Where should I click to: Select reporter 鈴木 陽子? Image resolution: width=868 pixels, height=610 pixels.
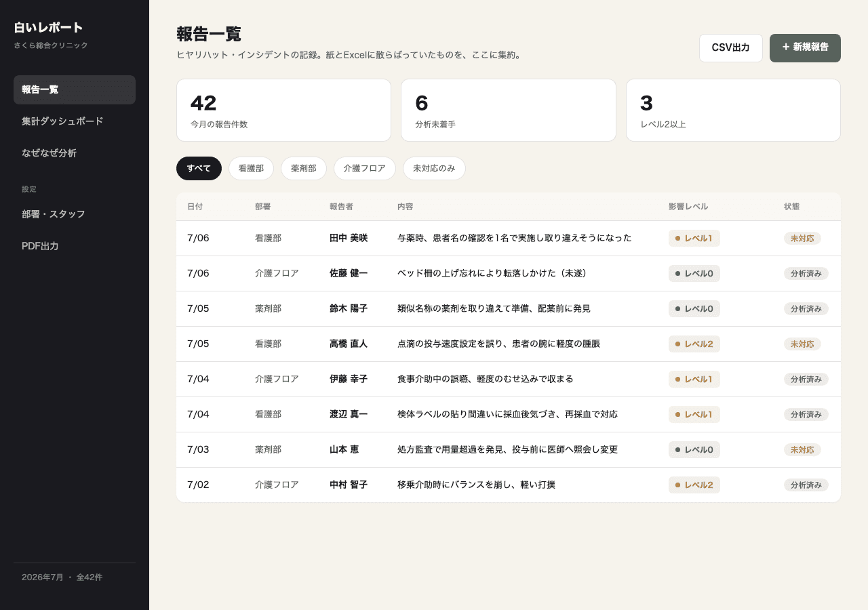pos(349,308)
